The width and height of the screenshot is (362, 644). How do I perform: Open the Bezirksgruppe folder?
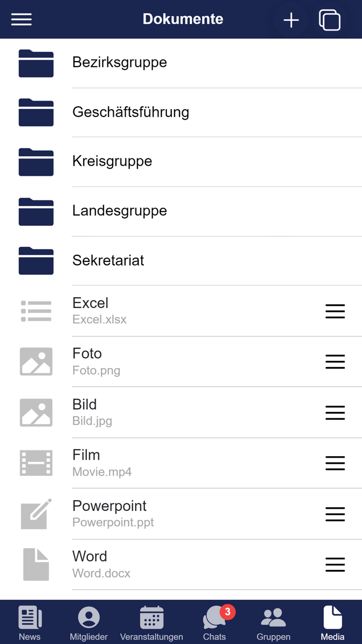point(119,63)
